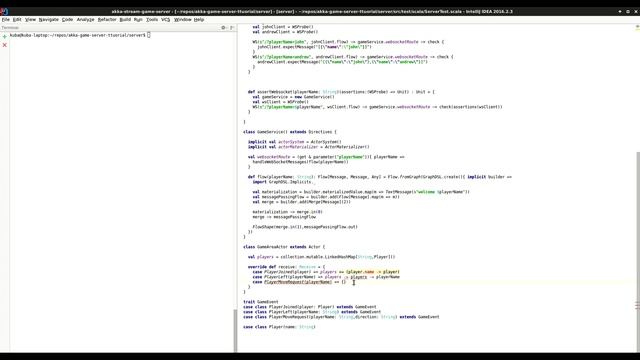640x360 pixels.
Task: Click 'FlowShape(merge.in(1),messagePassingFlow.out)' line
Action: [305, 227]
